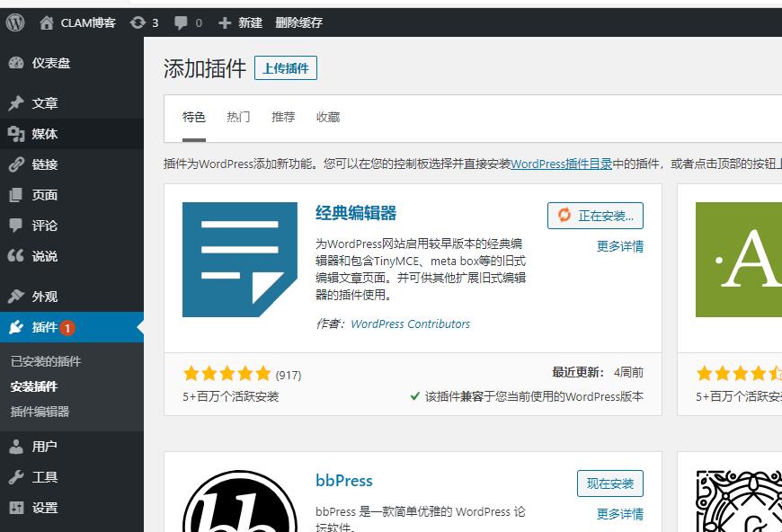
Task: Click the 新建 plus icon
Action: click(x=225, y=22)
